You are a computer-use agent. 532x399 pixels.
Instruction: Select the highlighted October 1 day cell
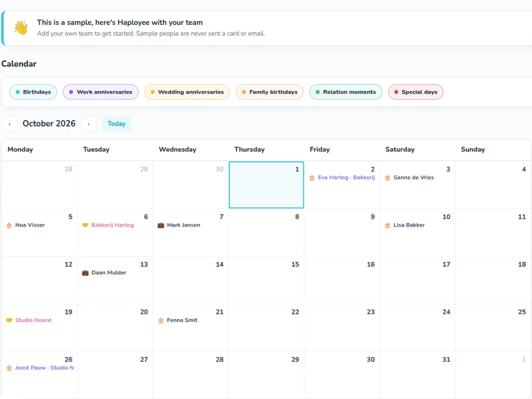coord(266,185)
